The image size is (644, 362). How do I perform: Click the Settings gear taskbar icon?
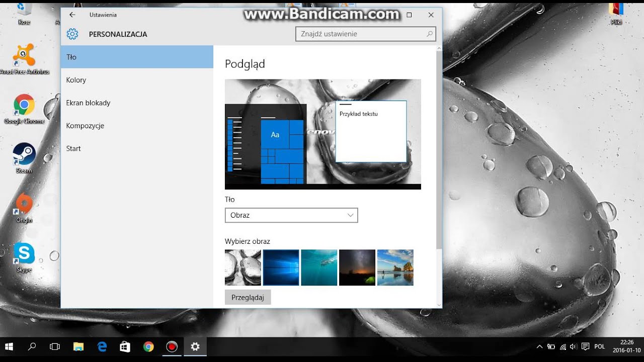tap(195, 346)
